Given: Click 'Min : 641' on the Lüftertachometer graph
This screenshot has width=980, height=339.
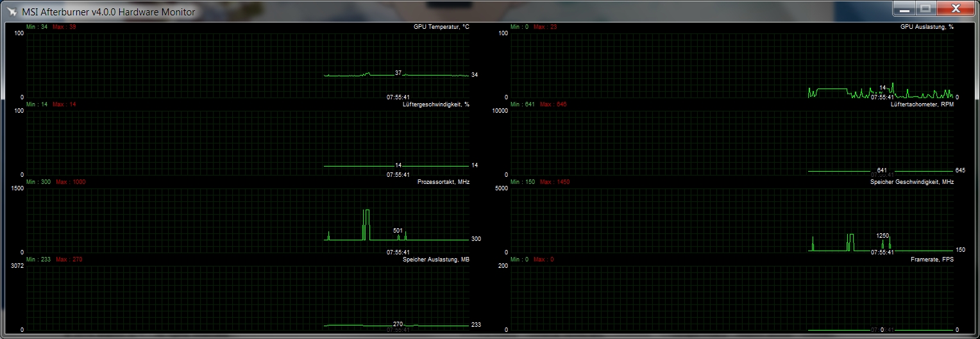Looking at the screenshot, I should (x=523, y=104).
